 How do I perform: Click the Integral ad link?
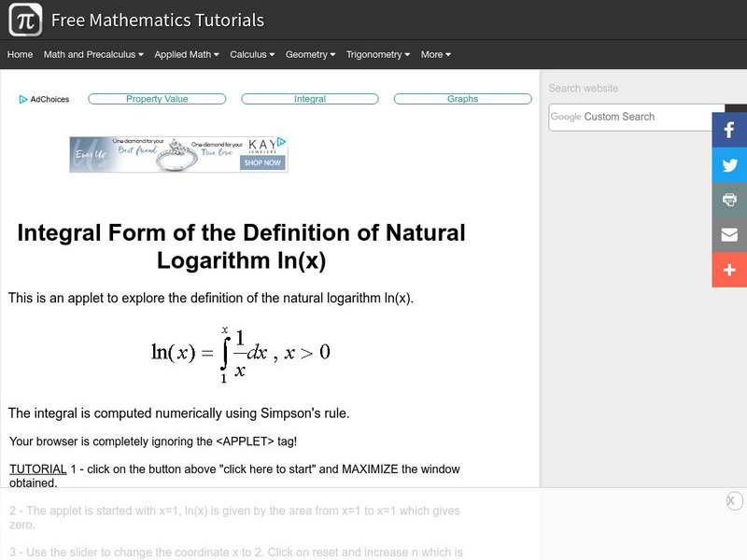(x=310, y=99)
